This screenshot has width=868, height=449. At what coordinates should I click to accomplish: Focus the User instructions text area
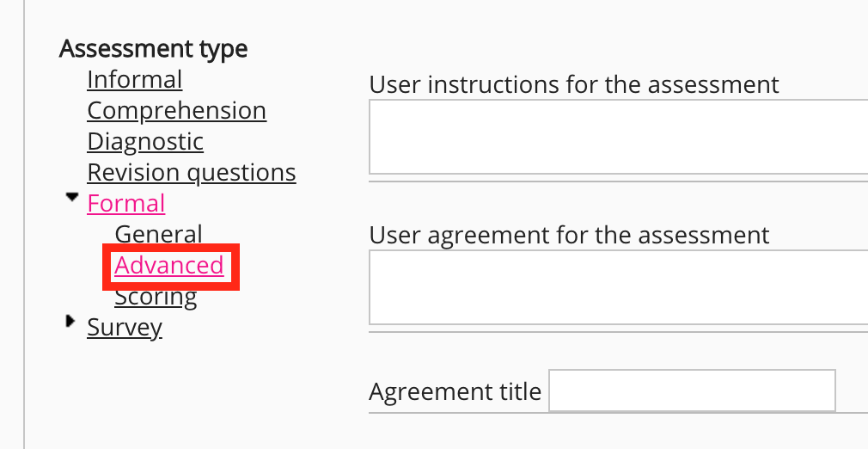coord(618,137)
